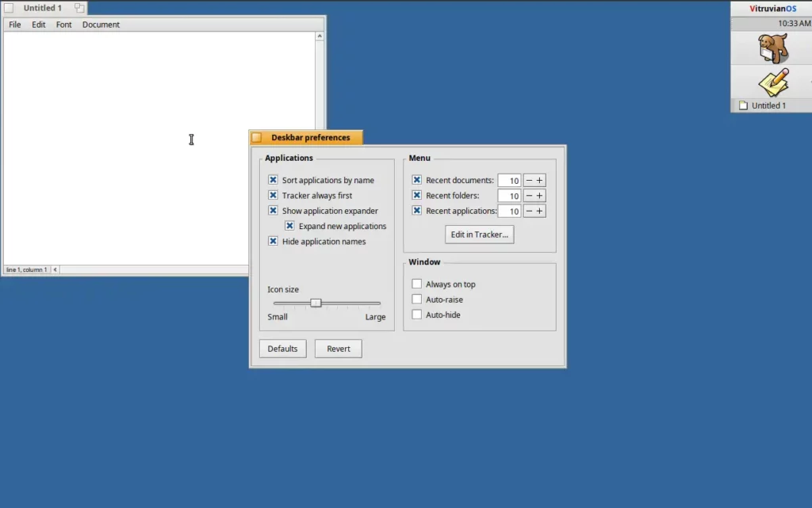Uncheck Sort applications by name
Image resolution: width=812 pixels, height=508 pixels.
[273, 181]
